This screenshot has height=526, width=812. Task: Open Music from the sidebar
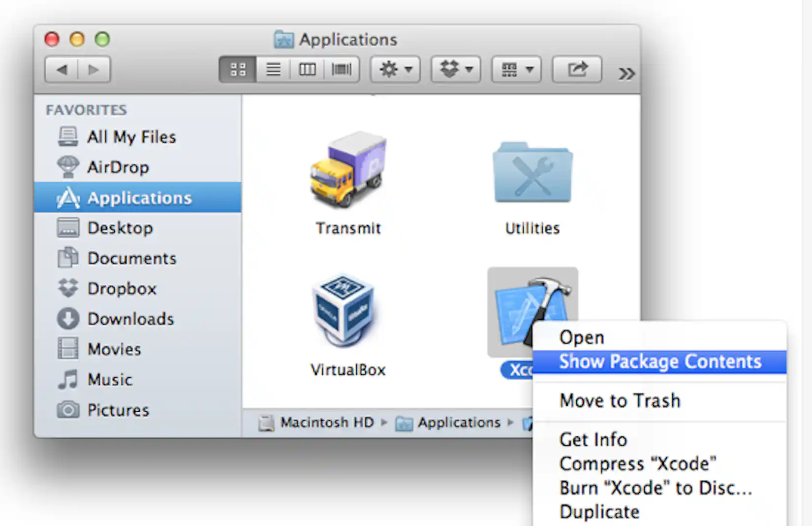pos(138,379)
